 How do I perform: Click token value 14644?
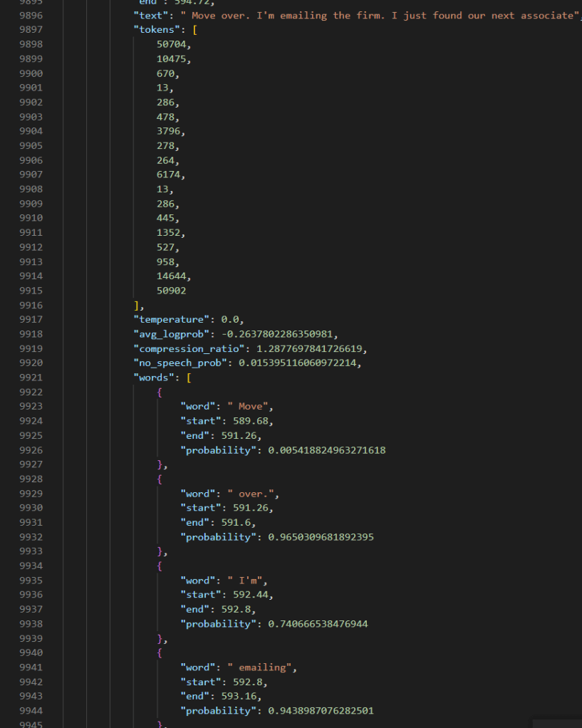click(172, 276)
